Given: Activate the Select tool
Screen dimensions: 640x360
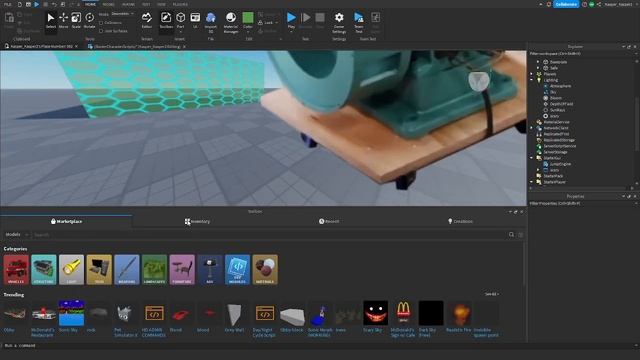Looking at the screenshot, I should tap(51, 20).
